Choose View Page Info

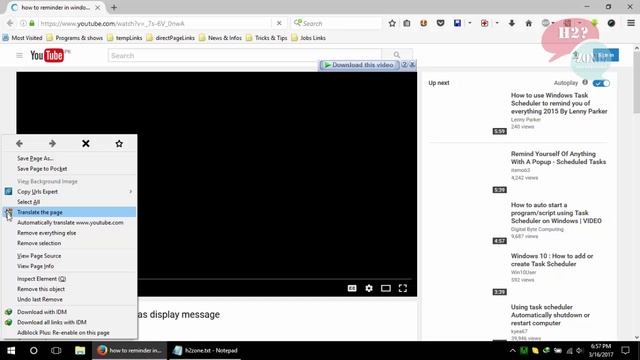click(36, 266)
